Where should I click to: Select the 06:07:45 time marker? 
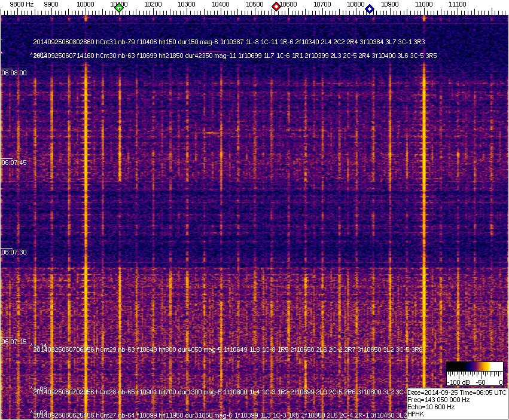pyautogui.click(x=14, y=163)
